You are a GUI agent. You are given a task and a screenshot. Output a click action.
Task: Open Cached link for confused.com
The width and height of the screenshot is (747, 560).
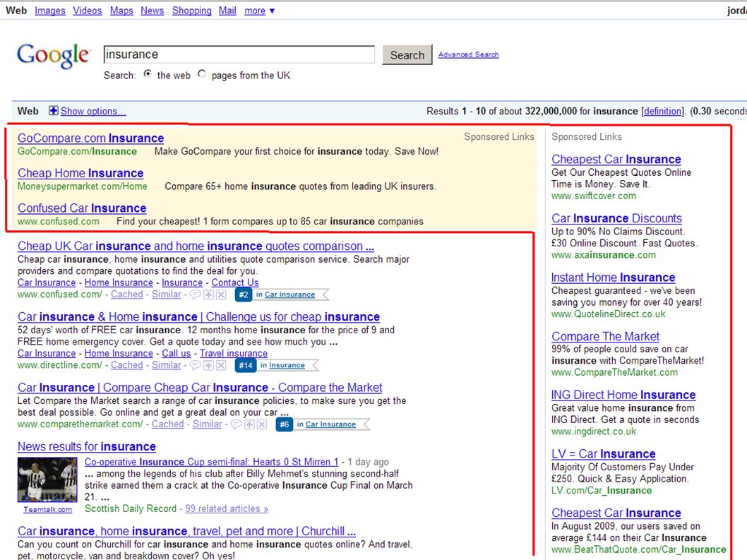tap(126, 294)
